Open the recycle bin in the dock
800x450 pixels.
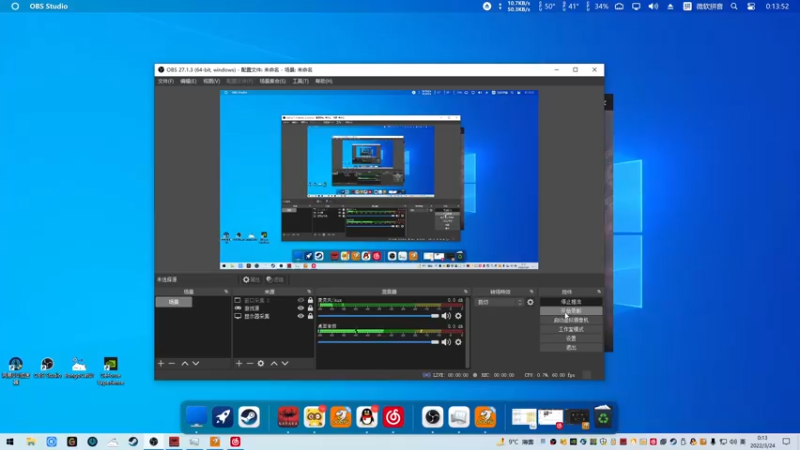(603, 417)
